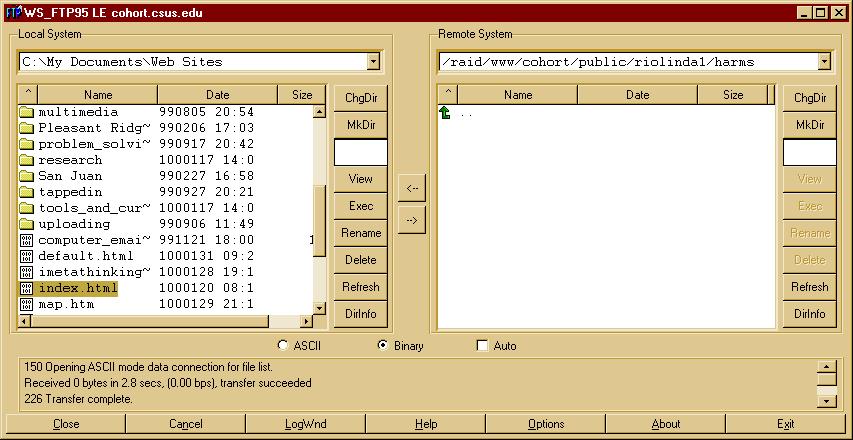
Task: Click the local Exec button
Action: point(361,206)
